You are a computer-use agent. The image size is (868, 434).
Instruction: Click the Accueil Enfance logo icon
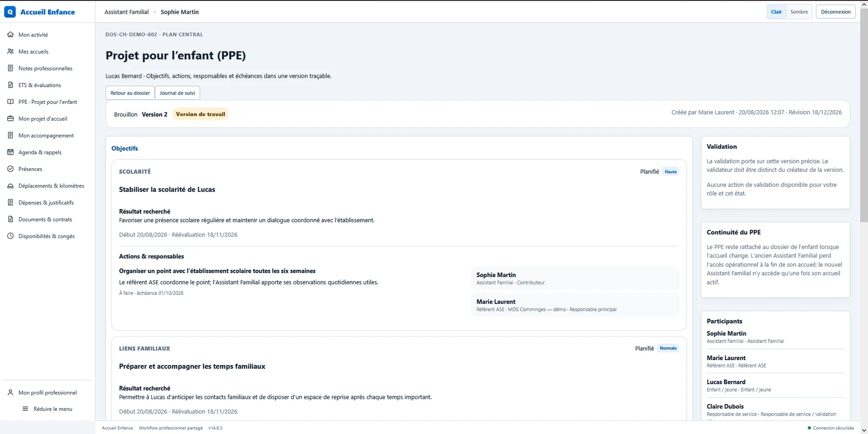10,12
